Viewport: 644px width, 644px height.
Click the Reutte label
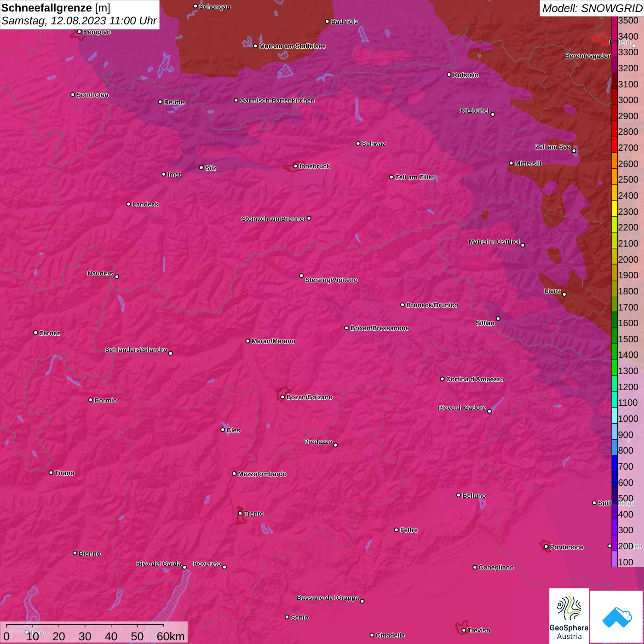click(x=174, y=102)
